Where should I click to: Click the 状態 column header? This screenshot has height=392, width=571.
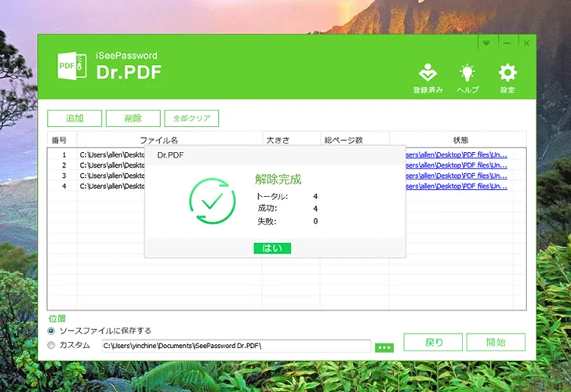coord(460,140)
